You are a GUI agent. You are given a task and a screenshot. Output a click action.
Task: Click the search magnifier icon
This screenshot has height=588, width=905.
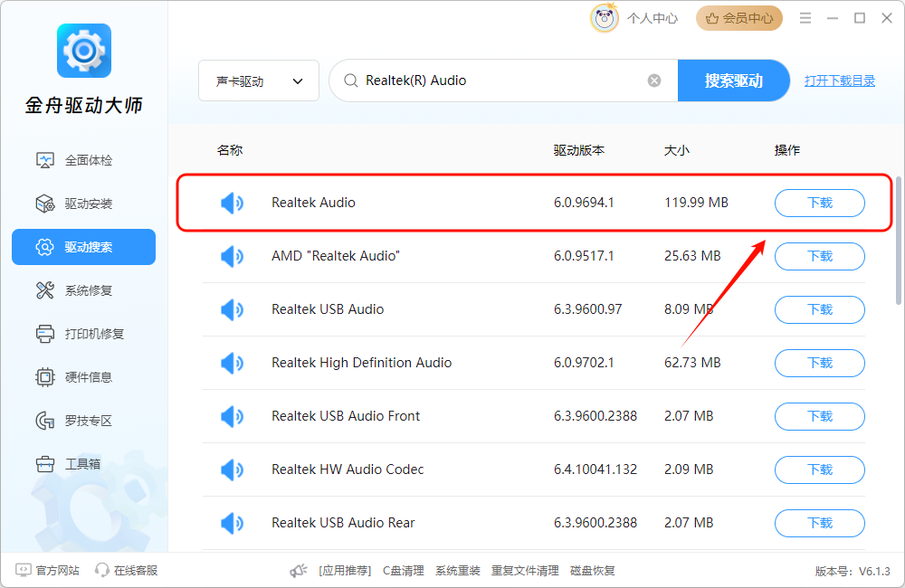click(x=350, y=81)
